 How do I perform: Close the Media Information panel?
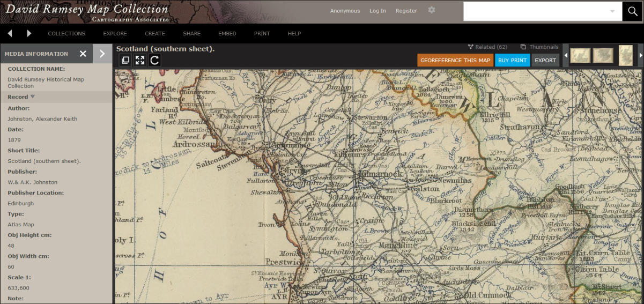[83, 54]
